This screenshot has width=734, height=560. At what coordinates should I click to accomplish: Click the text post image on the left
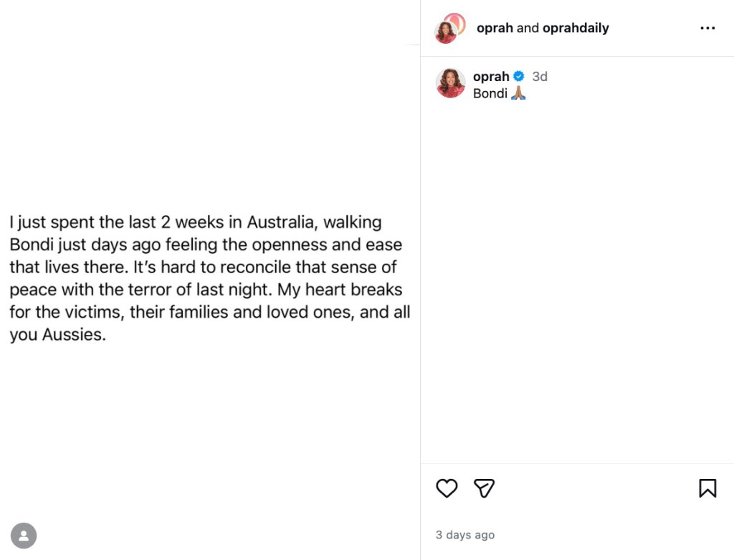[x=209, y=280]
